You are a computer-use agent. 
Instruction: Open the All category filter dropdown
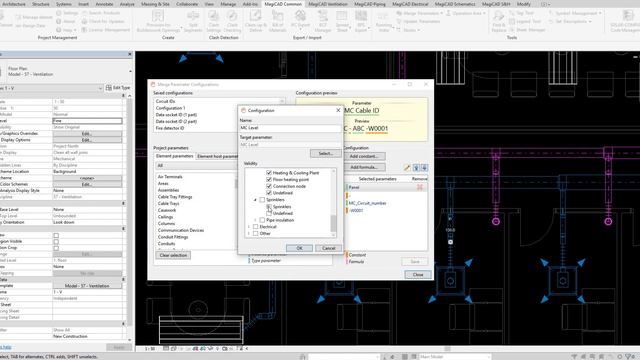pos(196,165)
